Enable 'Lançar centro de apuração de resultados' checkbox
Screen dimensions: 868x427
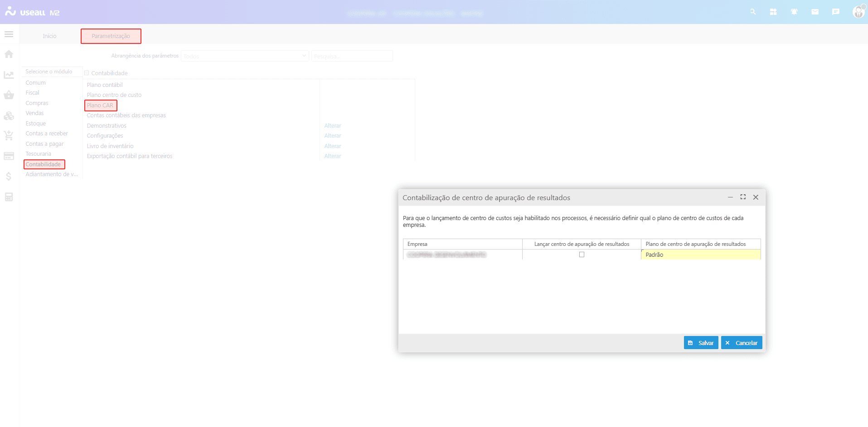(x=582, y=254)
